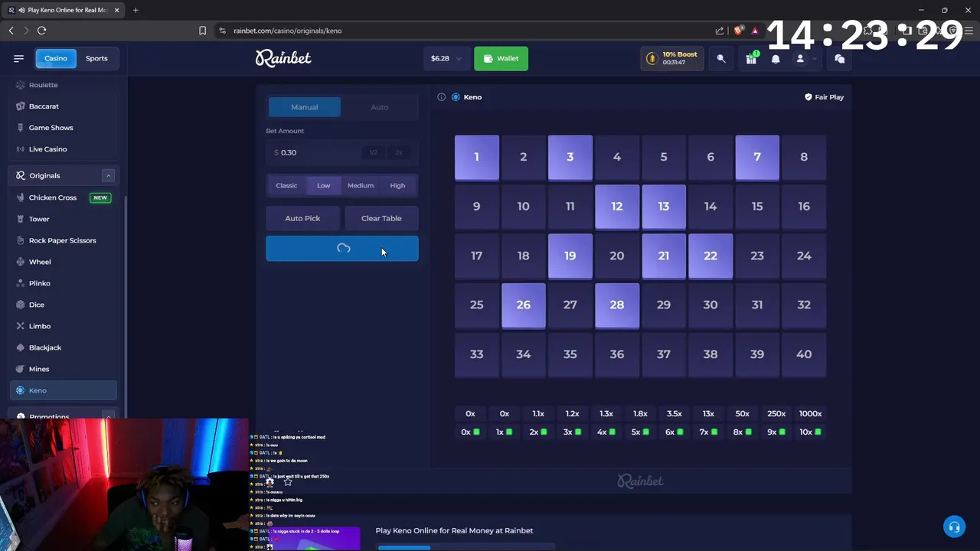Select Keno number 33

click(476, 354)
